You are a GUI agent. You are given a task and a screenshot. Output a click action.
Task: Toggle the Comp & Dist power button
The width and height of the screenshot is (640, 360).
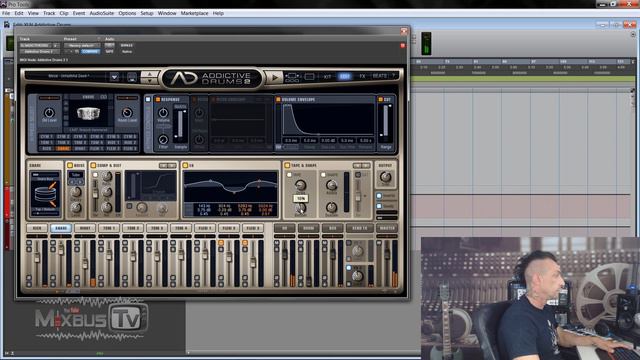click(x=93, y=165)
